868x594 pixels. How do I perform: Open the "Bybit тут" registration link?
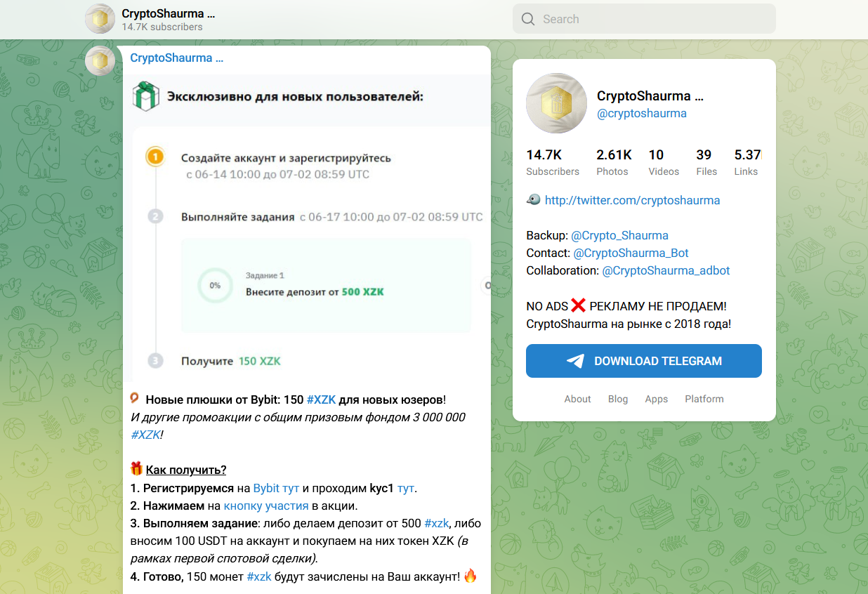click(277, 488)
